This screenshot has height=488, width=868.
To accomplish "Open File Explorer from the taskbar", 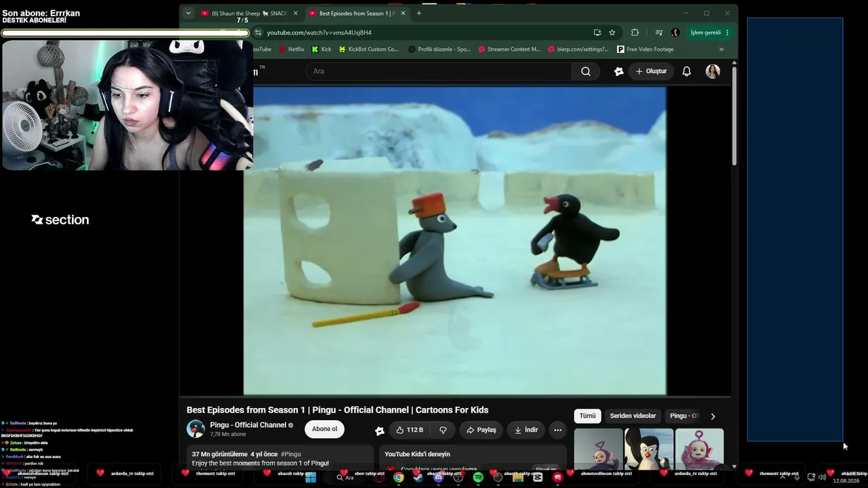I will (x=518, y=478).
